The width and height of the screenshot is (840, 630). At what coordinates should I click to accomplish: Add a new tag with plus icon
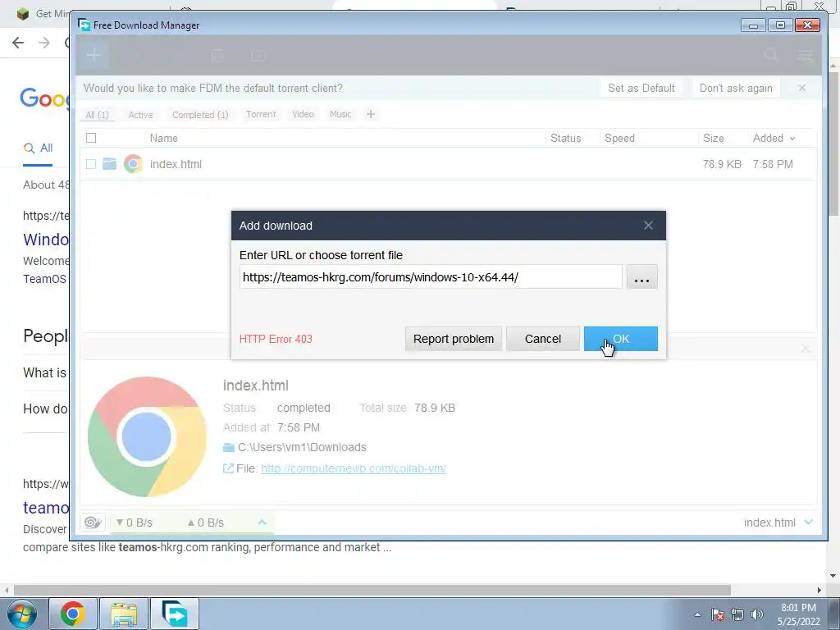click(x=371, y=114)
